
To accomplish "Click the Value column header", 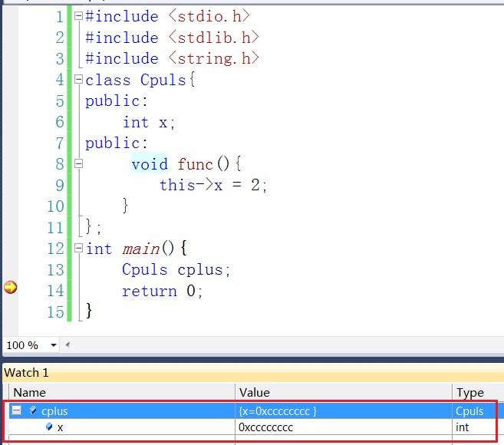I will [x=344, y=393].
